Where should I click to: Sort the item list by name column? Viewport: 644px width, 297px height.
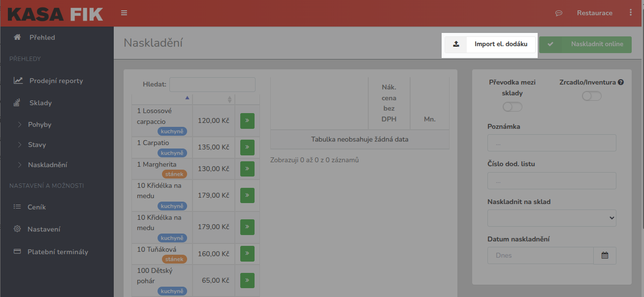(162, 99)
